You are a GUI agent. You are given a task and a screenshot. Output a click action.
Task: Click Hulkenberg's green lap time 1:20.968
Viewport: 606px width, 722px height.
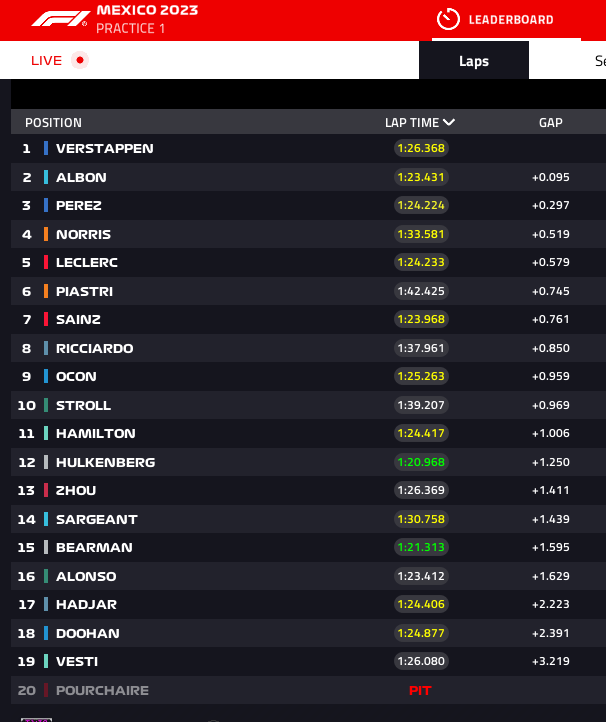[421, 462]
